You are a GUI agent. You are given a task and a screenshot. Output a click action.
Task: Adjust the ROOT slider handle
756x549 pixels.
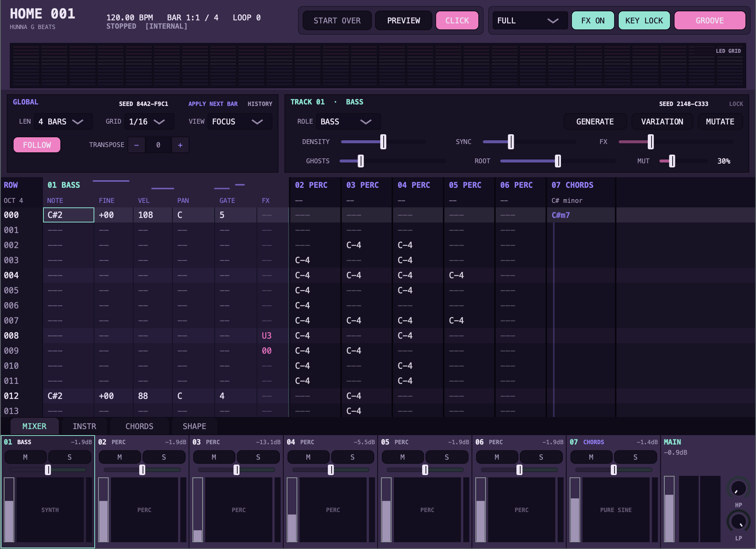(558, 161)
